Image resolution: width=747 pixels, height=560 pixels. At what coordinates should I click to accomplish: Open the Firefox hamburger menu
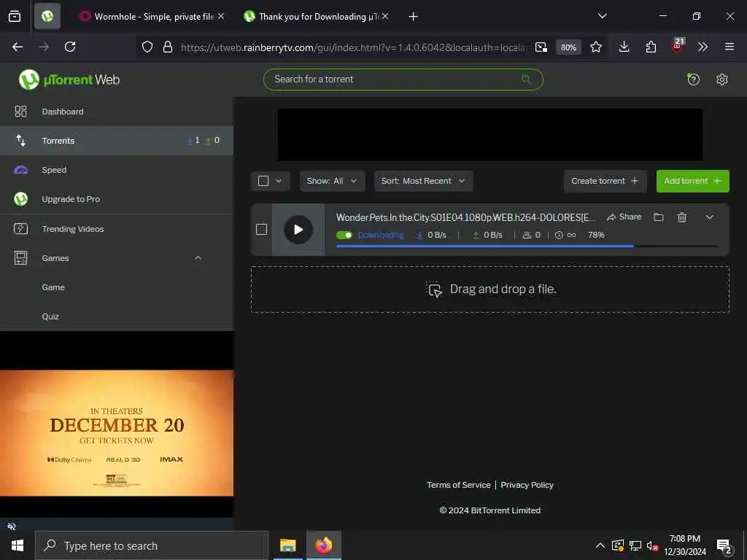point(729,47)
